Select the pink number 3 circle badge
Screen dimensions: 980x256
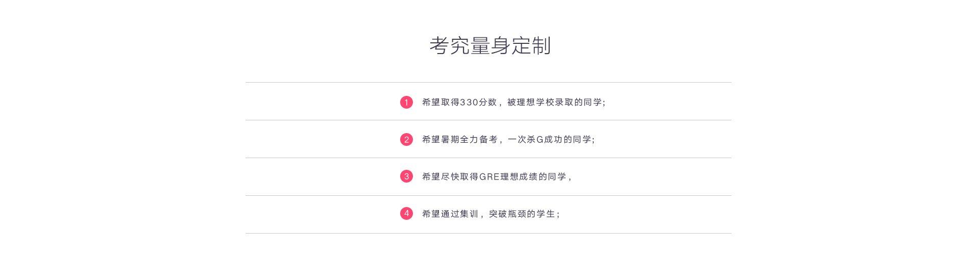(x=406, y=176)
